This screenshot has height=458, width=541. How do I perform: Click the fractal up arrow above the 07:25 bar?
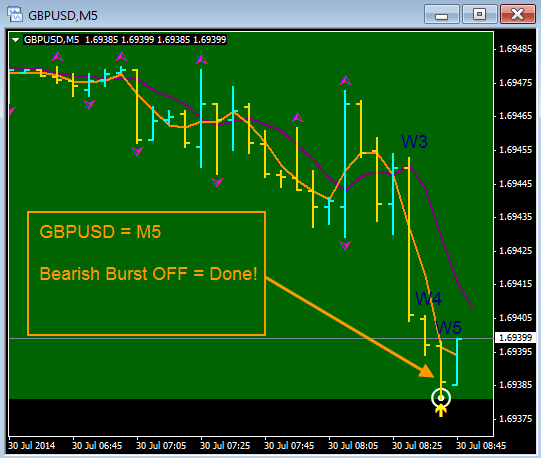(x=201, y=60)
